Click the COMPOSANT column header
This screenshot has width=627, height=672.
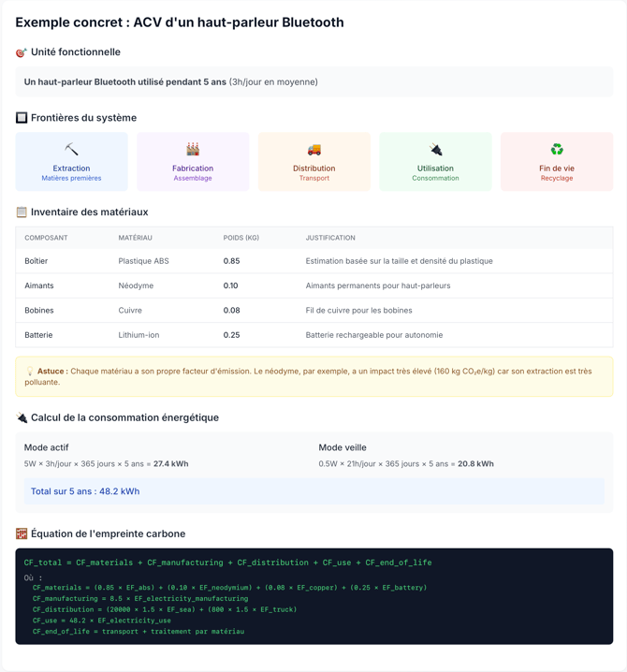46,238
